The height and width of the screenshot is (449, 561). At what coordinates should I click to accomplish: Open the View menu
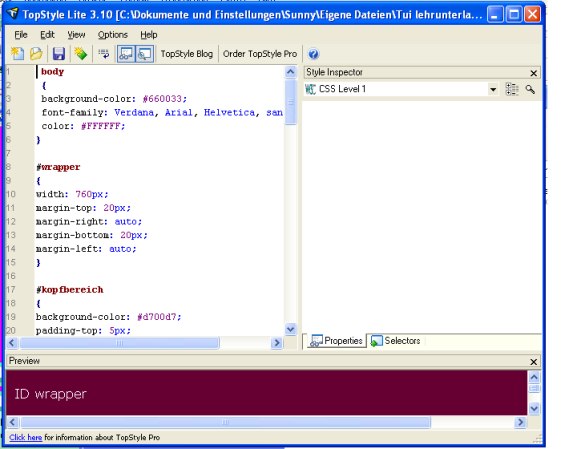tap(76, 35)
